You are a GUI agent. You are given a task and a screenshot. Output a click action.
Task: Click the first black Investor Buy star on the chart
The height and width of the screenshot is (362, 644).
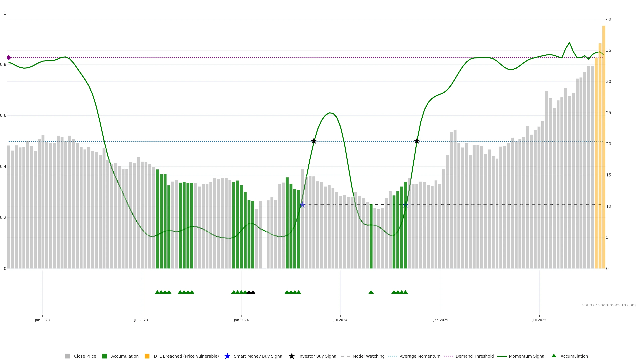coord(314,141)
